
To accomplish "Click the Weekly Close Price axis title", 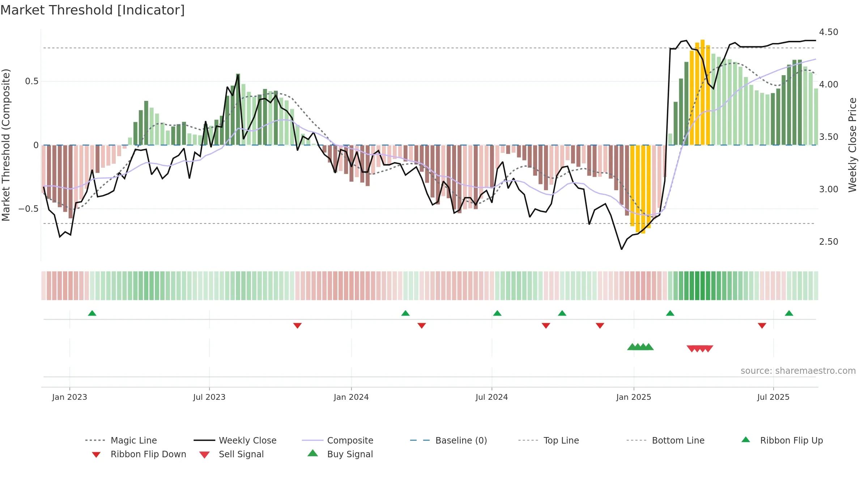I will point(852,145).
